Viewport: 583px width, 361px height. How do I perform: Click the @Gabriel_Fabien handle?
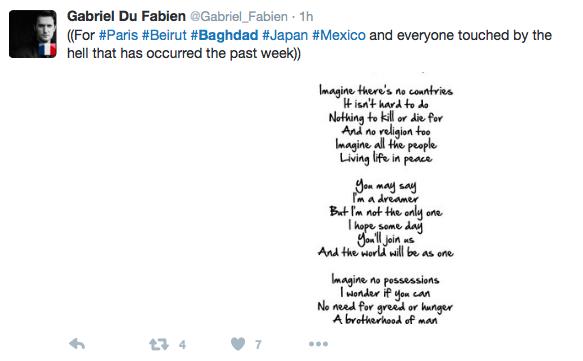239,17
